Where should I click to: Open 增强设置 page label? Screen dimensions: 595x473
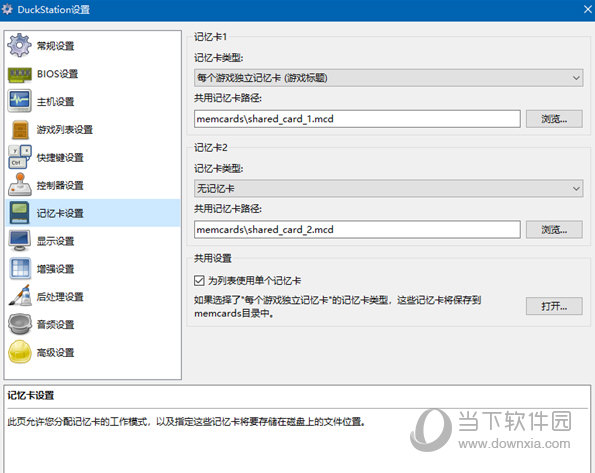55,269
